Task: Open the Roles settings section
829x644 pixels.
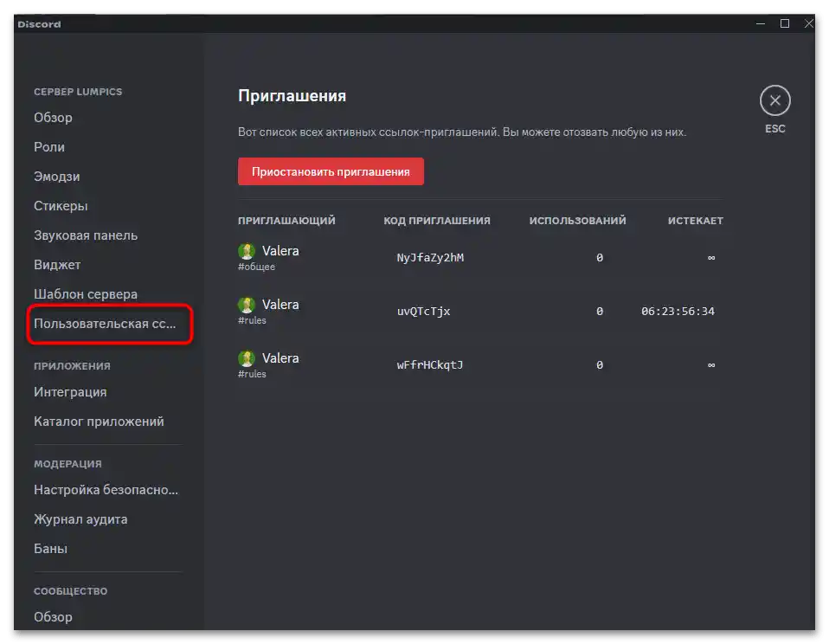Action: pyautogui.click(x=49, y=147)
